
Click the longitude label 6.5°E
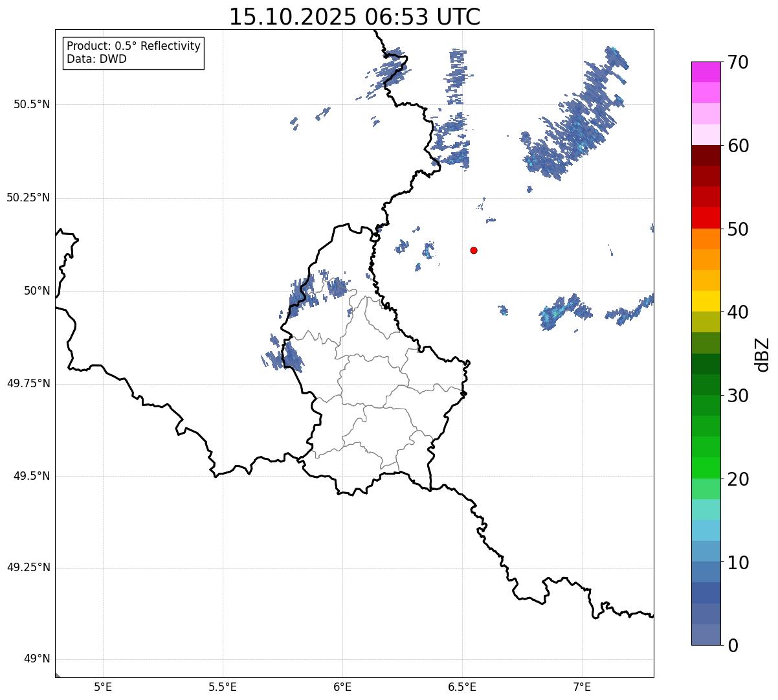tap(462, 686)
